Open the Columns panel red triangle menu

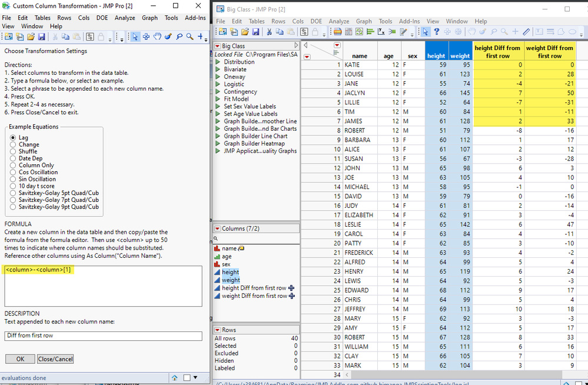(217, 228)
